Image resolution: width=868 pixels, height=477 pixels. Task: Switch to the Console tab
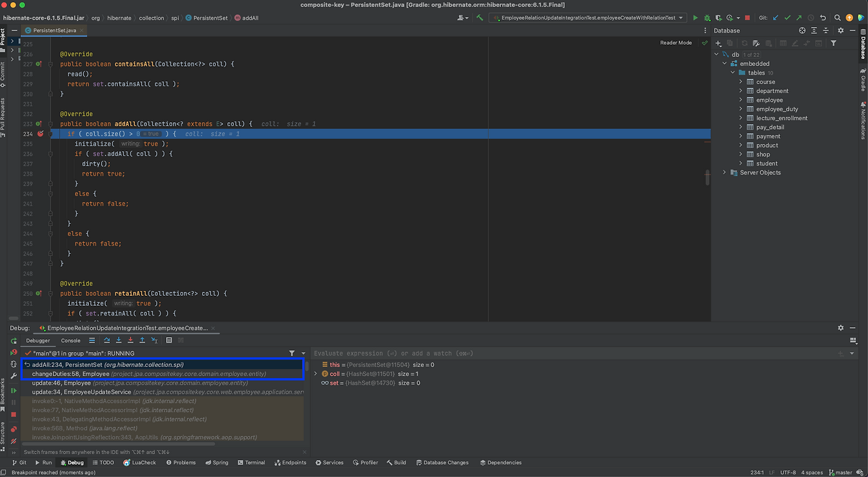pos(71,341)
